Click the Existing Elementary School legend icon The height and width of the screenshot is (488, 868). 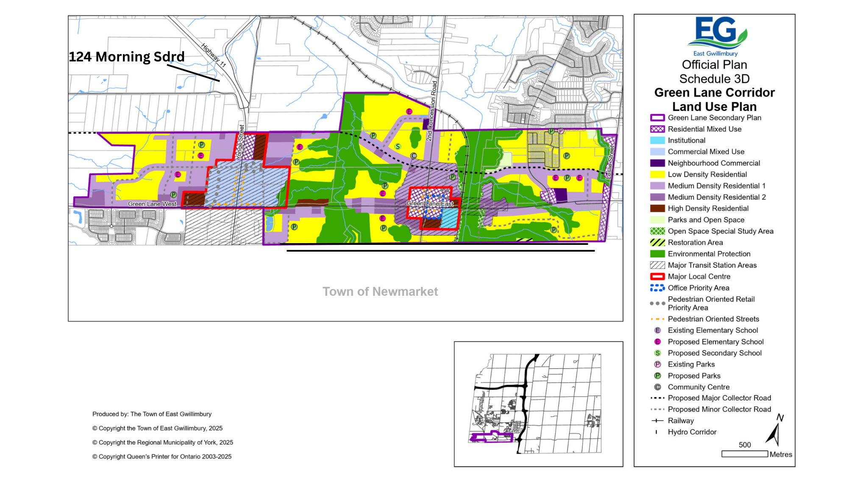click(x=657, y=330)
